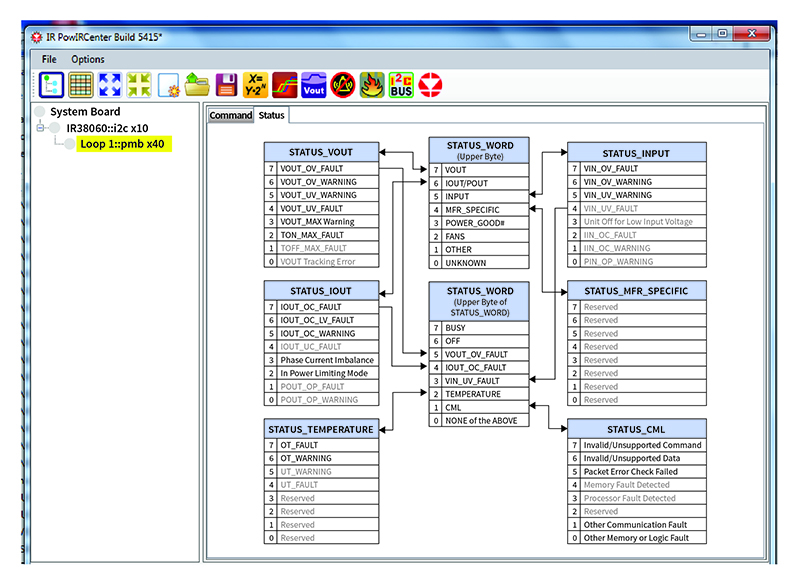Click the IOUT/POUT row in STATUS_WORD
Screen dimensions: 800x583
click(x=479, y=183)
